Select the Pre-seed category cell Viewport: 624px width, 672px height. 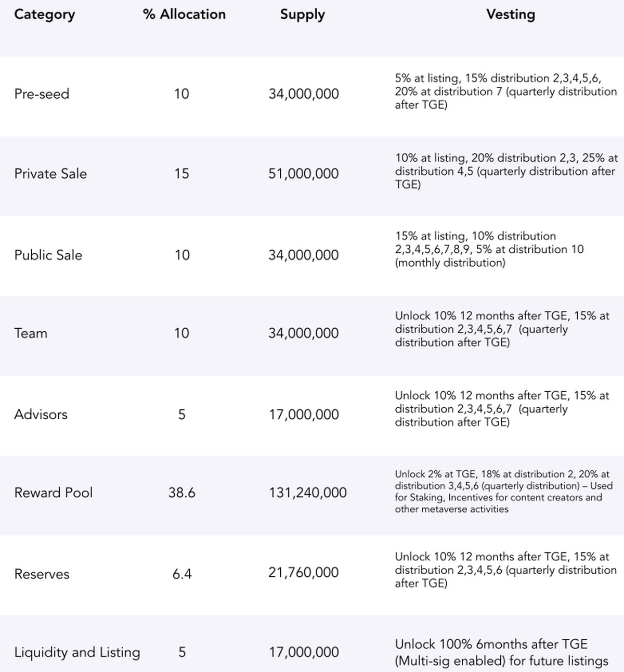42,94
